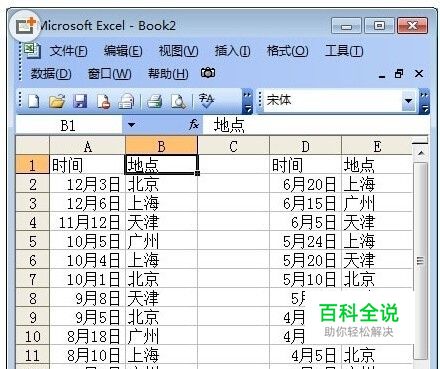Select column C header
This screenshot has height=369, width=440.
click(233, 146)
